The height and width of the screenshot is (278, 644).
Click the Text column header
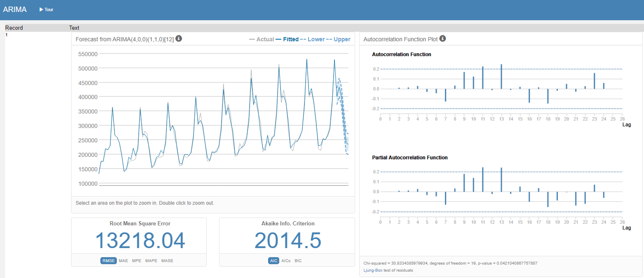(74, 28)
